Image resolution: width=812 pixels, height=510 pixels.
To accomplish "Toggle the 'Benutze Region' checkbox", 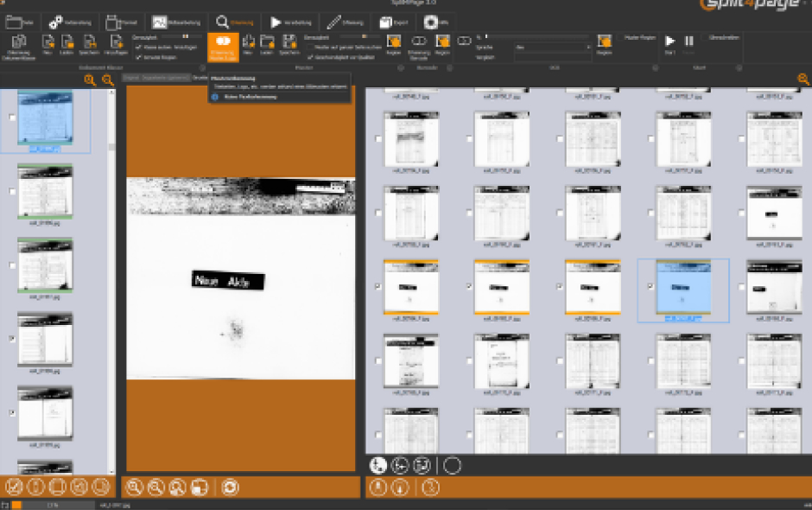I will point(138,58).
